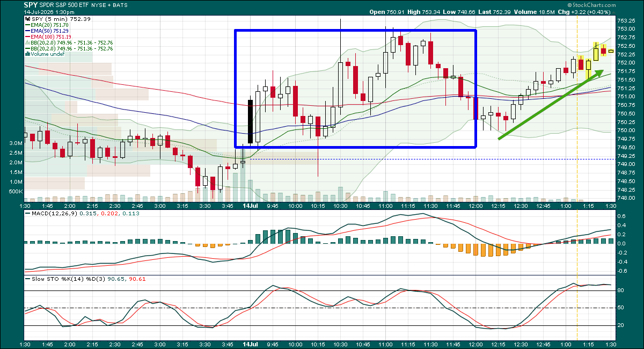Click the 'NYSE + BATS' exchange label
The image size is (644, 349).
109,4
